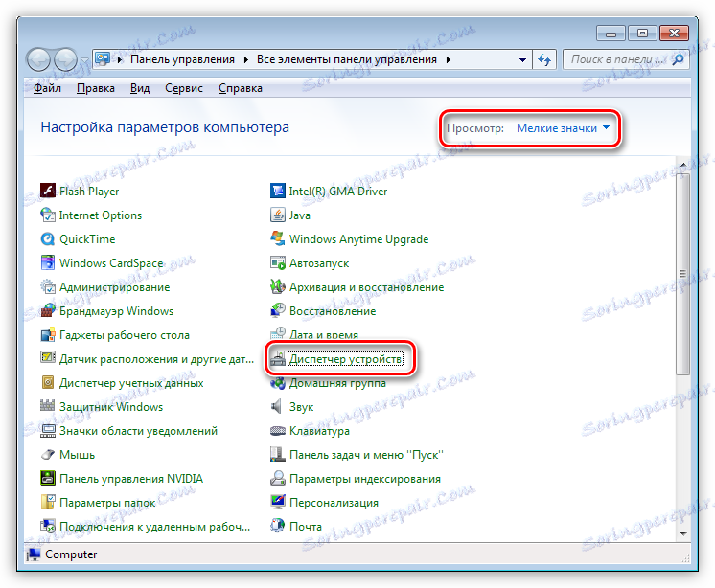The image size is (715, 588).
Task: Open the Правка menu
Action: point(95,88)
